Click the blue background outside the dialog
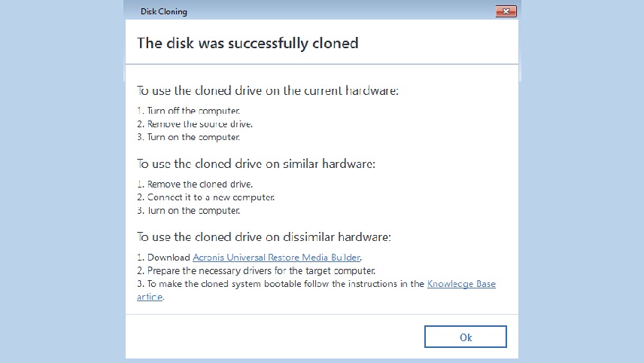The height and width of the screenshot is (363, 644). tap(62, 181)
